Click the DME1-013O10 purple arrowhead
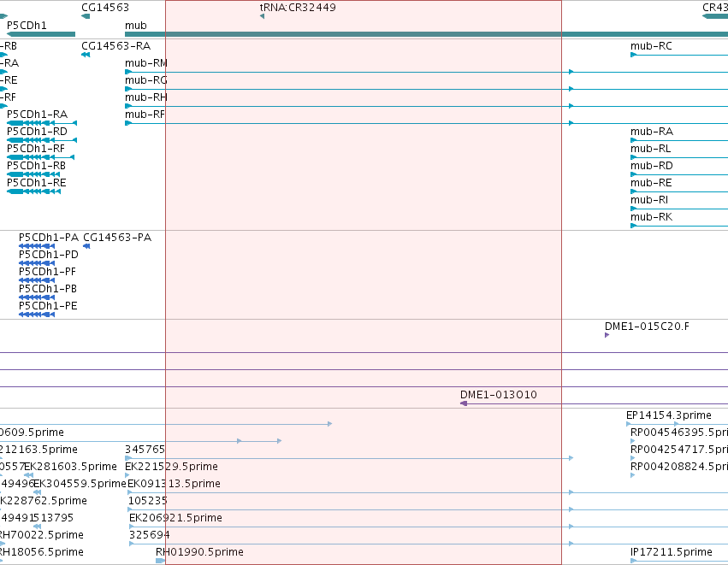This screenshot has width=728, height=565. point(464,403)
